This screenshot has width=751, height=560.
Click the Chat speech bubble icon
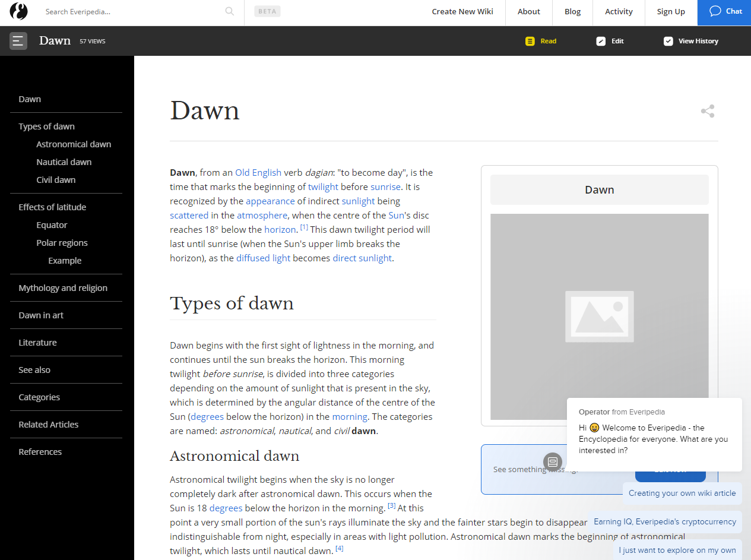tap(715, 11)
